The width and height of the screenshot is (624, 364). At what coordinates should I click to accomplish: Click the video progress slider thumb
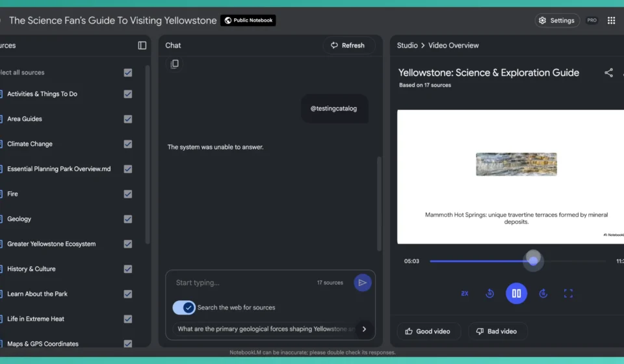coord(533,261)
